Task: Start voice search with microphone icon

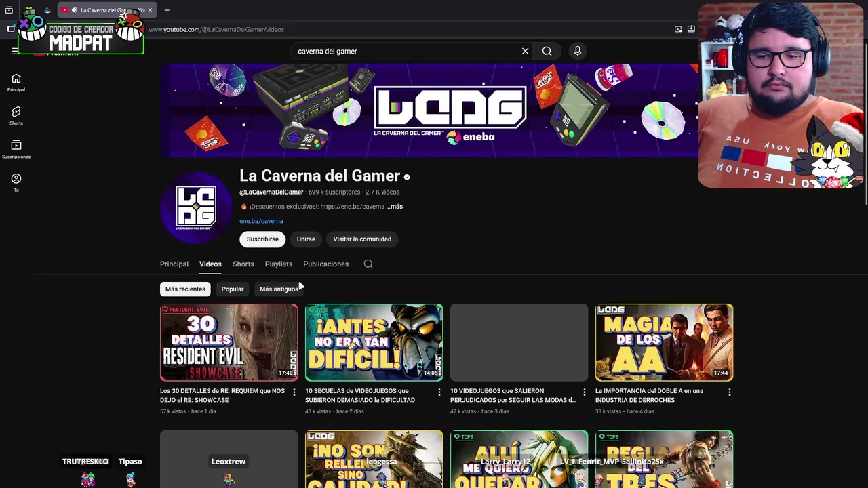Action: pos(577,51)
